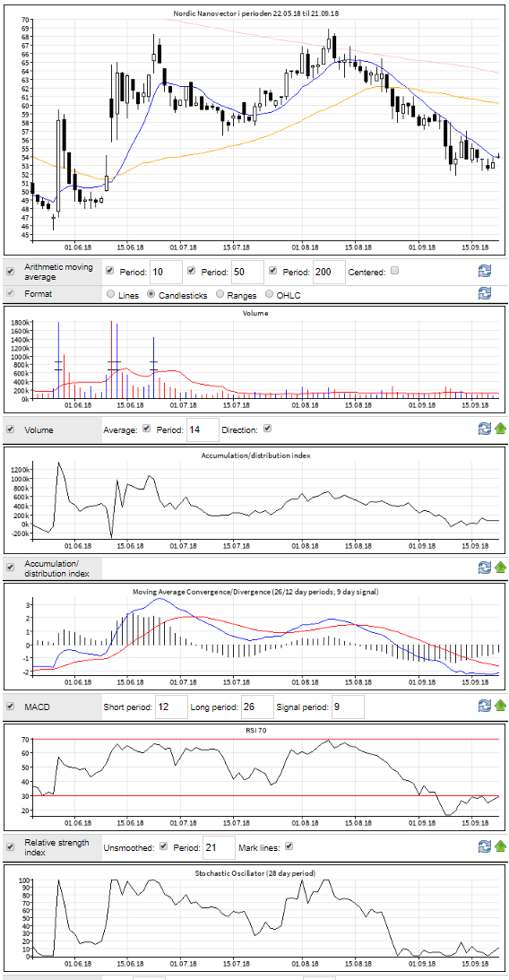Click the 'Accumulation/distribution index' chart title
The width and height of the screenshot is (509, 980).
click(255, 455)
